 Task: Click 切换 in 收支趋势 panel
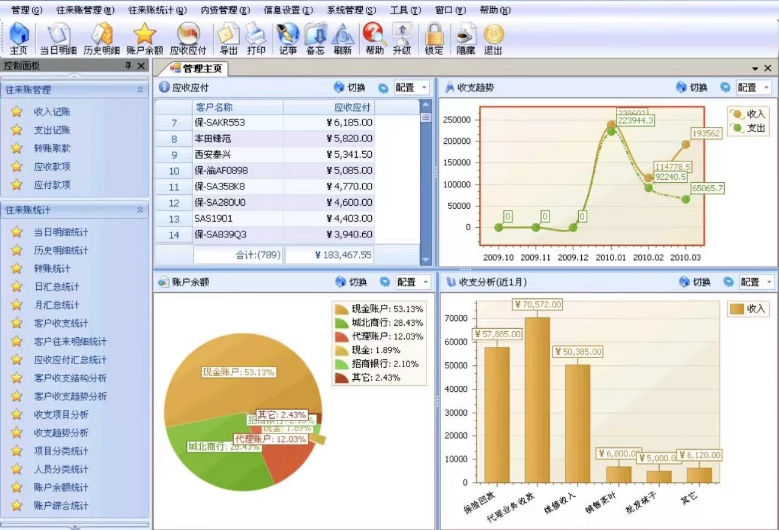click(692, 87)
